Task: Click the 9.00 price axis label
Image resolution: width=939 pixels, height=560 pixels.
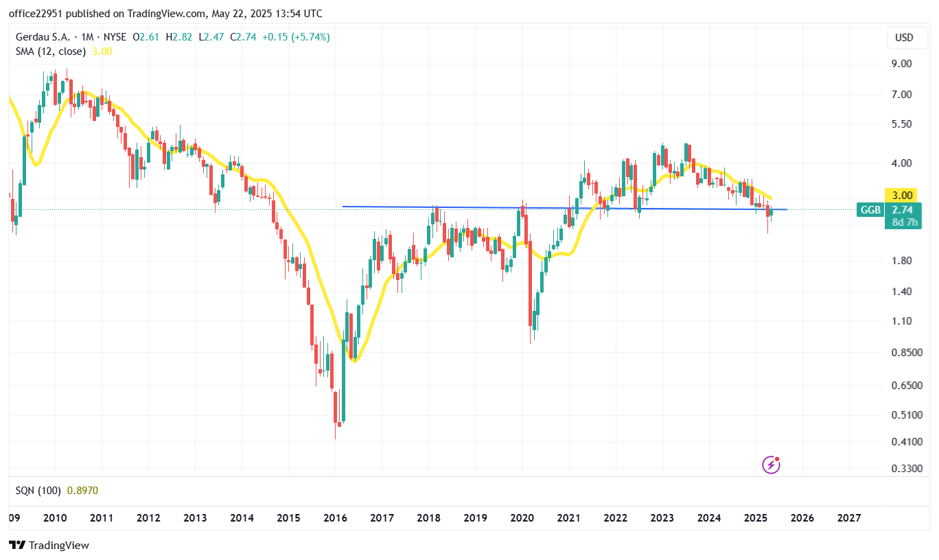Action: point(901,64)
